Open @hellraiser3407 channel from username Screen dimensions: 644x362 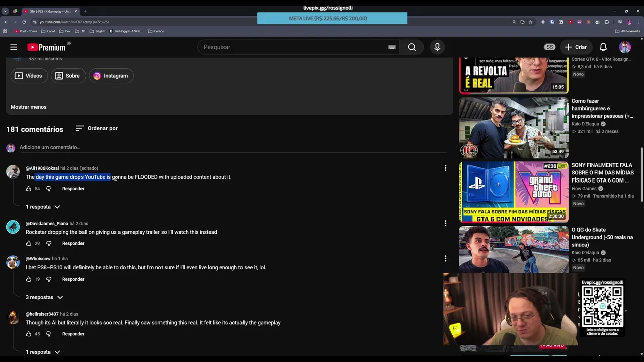click(42, 314)
